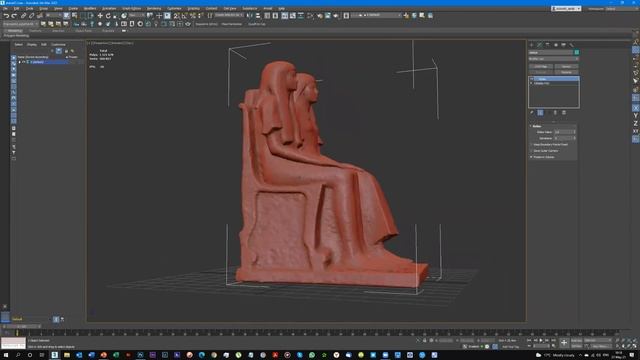This screenshot has height=360, width=640.
Task: Open the Select by Name dialog icon
Action: (x=75, y=16)
